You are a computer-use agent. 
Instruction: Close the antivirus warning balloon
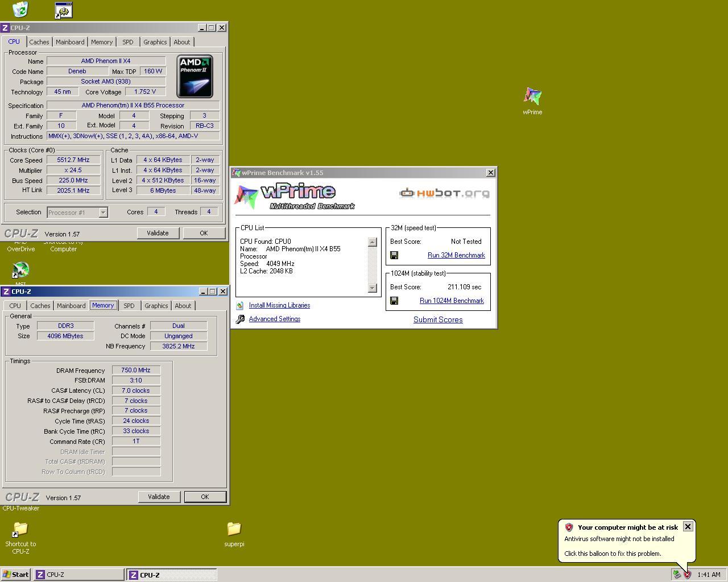pyautogui.click(x=688, y=527)
